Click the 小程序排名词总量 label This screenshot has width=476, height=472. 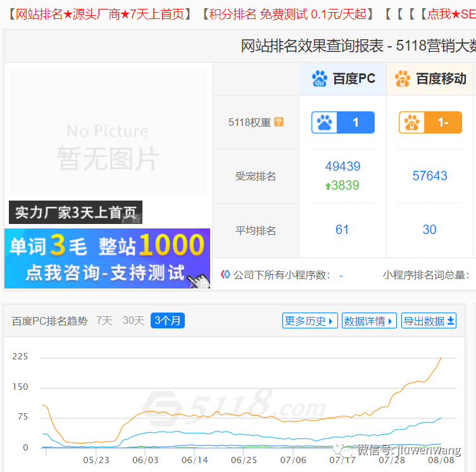click(x=426, y=275)
